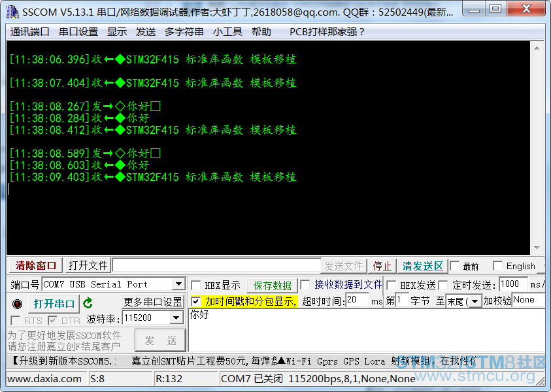Toggle the RTS checkbox
Image resolution: width=551 pixels, height=392 pixels.
coord(16,320)
